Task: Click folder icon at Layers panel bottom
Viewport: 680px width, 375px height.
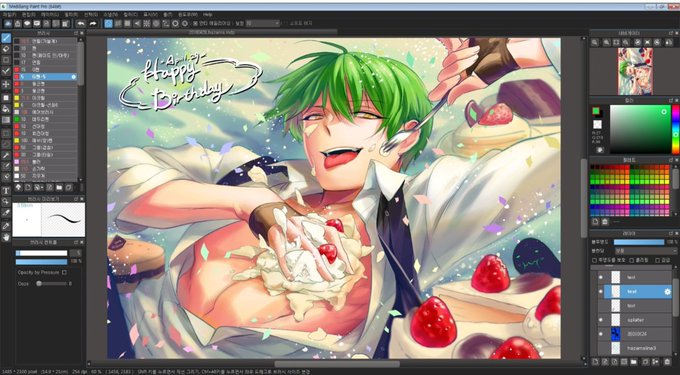Action: (x=634, y=362)
